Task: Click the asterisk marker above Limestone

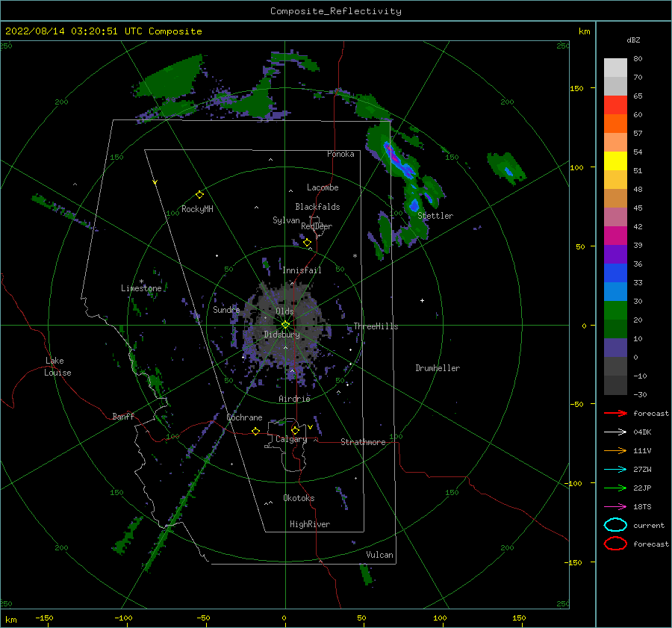Action: pyautogui.click(x=141, y=282)
